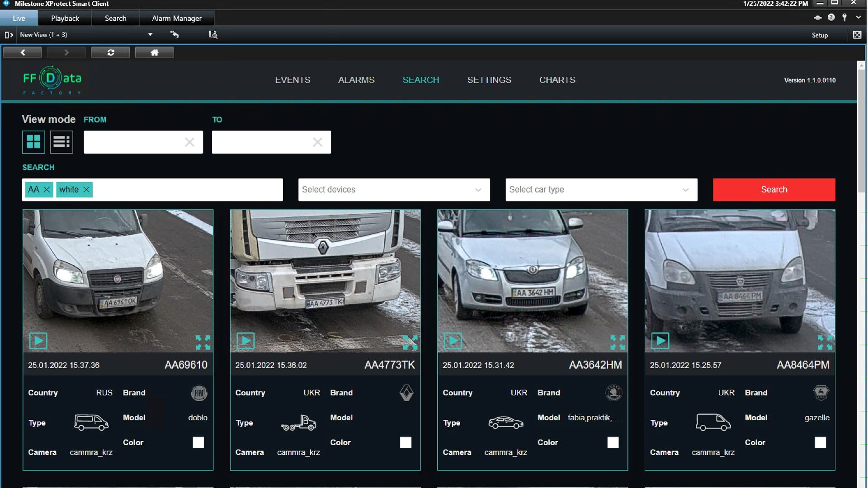The height and width of the screenshot is (488, 868).
Task: Click the Skoda brand logo
Action: [613, 393]
